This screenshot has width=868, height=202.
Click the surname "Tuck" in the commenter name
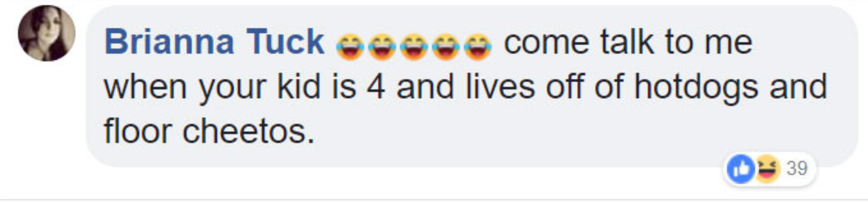pos(285,41)
